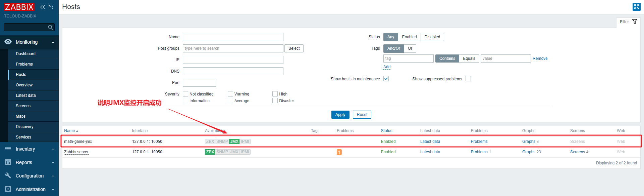Choose And/Or tag evaluation
This screenshot has height=196, width=644.
tap(393, 48)
